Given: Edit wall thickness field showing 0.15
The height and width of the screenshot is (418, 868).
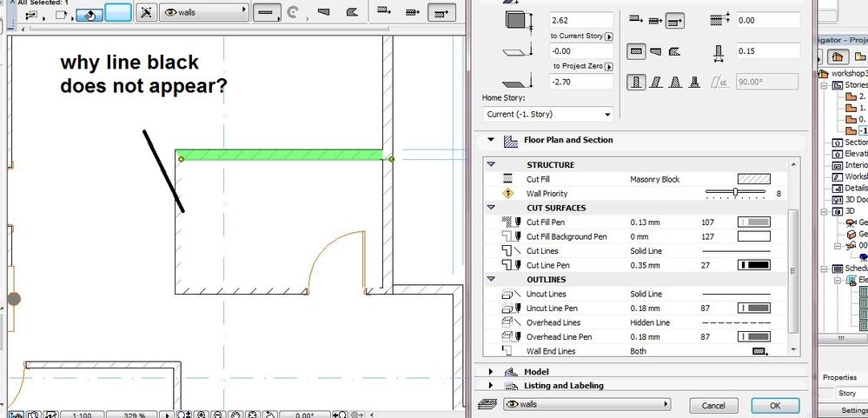Looking at the screenshot, I should [768, 51].
